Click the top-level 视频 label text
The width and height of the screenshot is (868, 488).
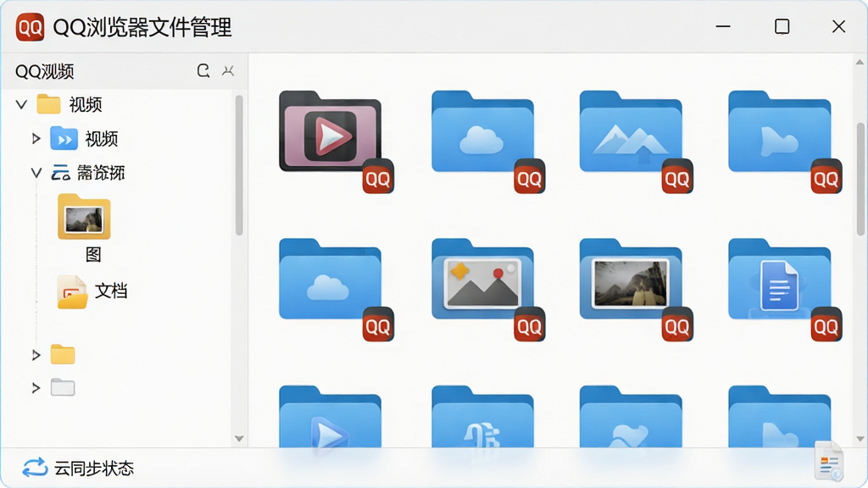(86, 104)
